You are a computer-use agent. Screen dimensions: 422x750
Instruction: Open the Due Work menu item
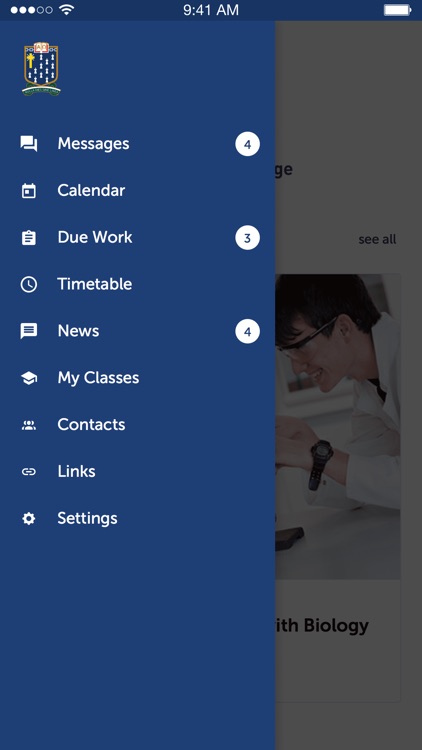pos(138,238)
